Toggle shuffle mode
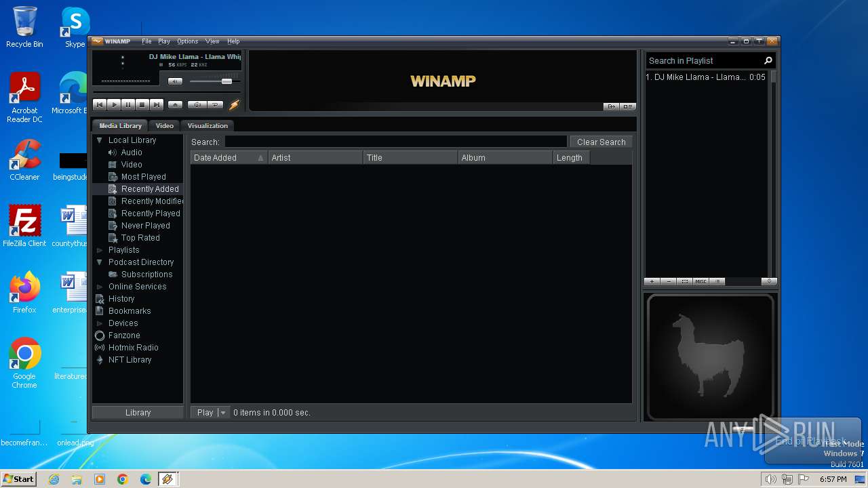 pos(197,104)
